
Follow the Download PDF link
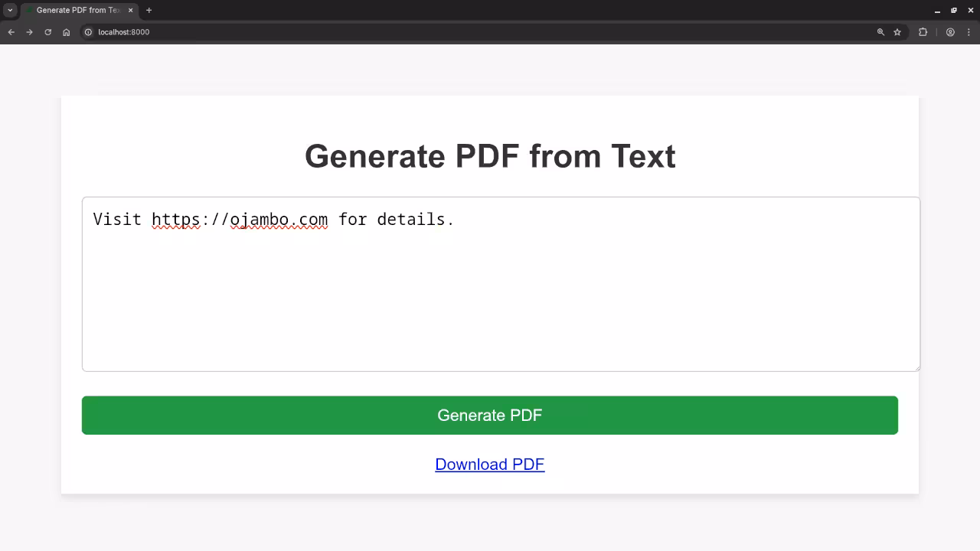pos(490,465)
